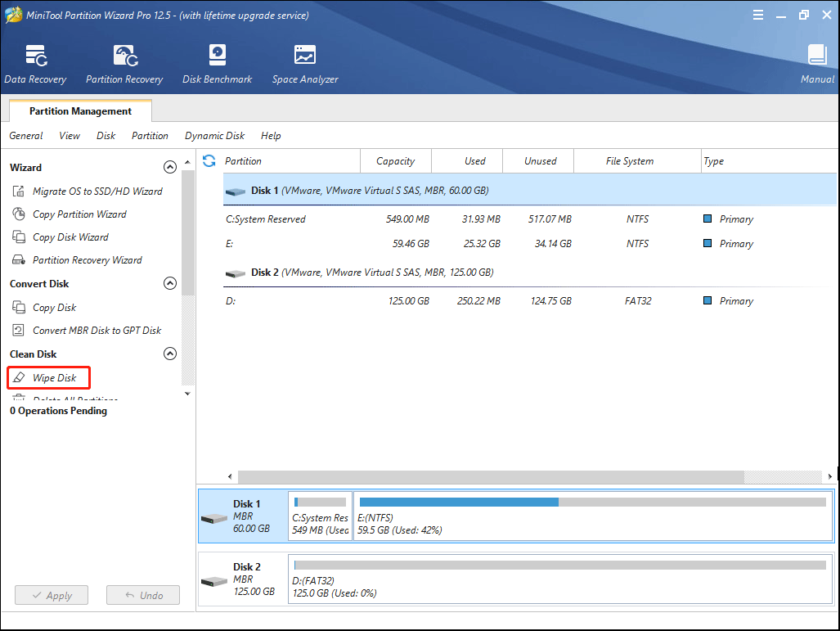Viewport: 840px width, 631px height.
Task: Click the Copy Disk icon under Convert Disk
Action: 19,307
